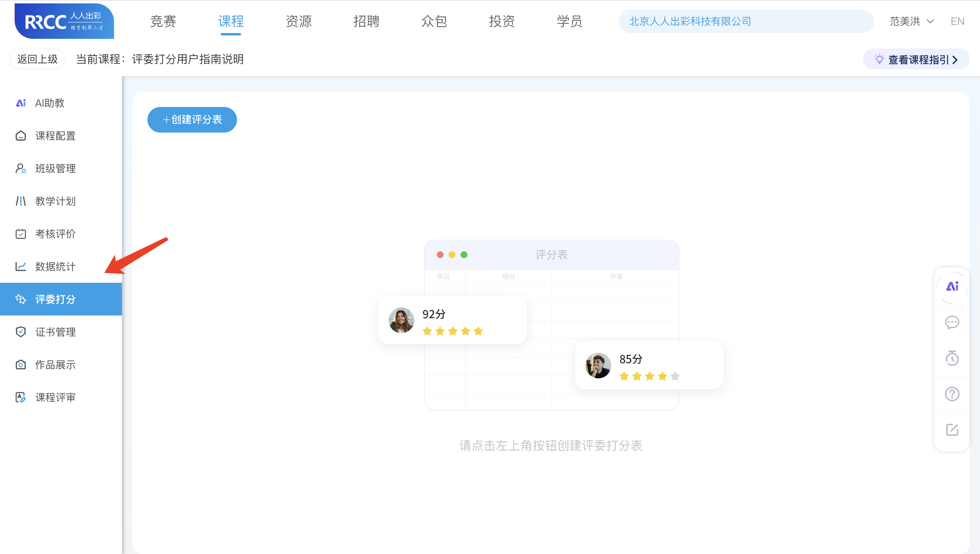Image resolution: width=980 pixels, height=554 pixels.
Task: Click the help question mark icon
Action: tap(952, 394)
